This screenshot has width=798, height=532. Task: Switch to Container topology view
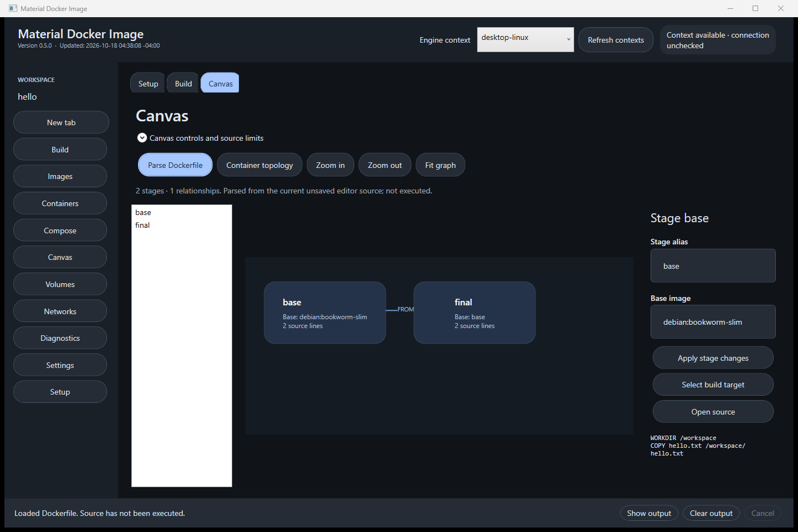tap(259, 165)
